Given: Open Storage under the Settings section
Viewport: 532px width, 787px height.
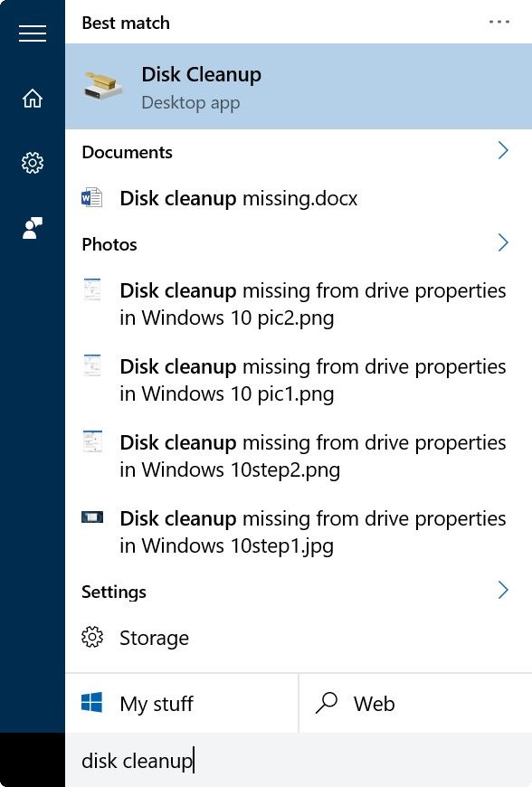Looking at the screenshot, I should coord(154,638).
